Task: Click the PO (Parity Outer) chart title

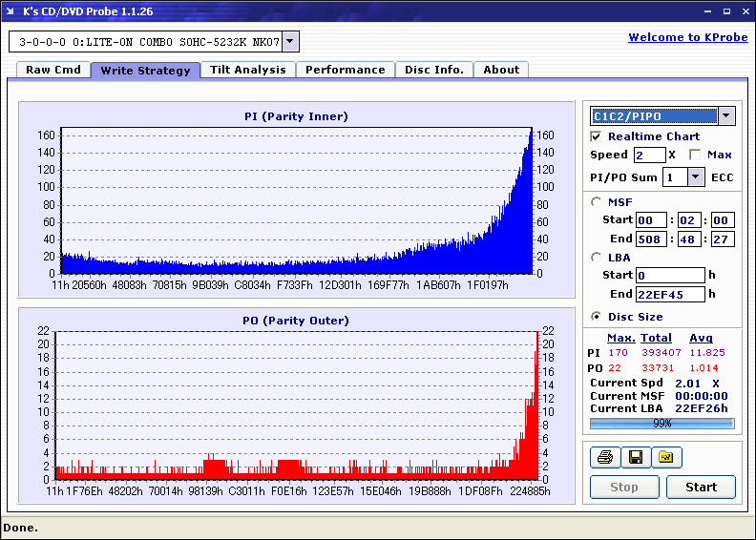Action: [x=296, y=321]
